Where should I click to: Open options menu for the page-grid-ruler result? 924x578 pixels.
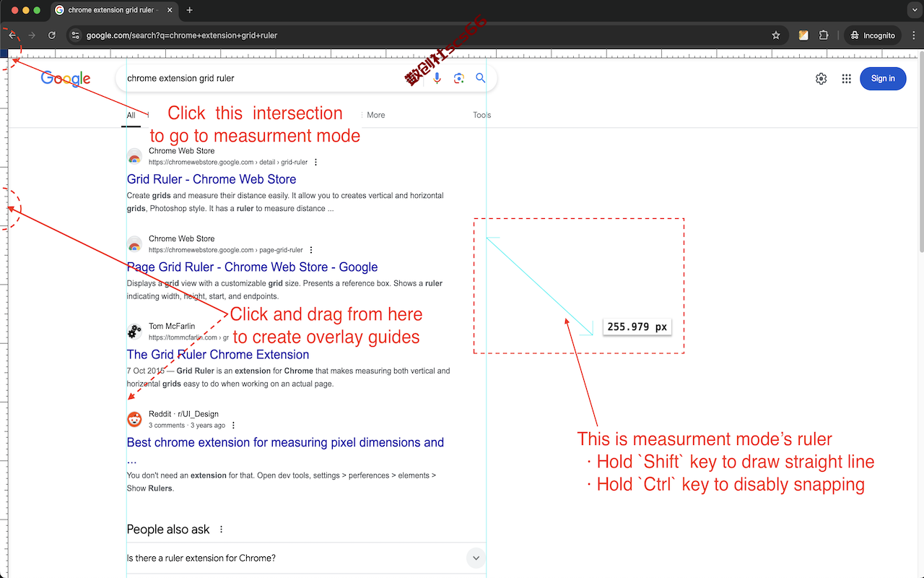point(311,250)
